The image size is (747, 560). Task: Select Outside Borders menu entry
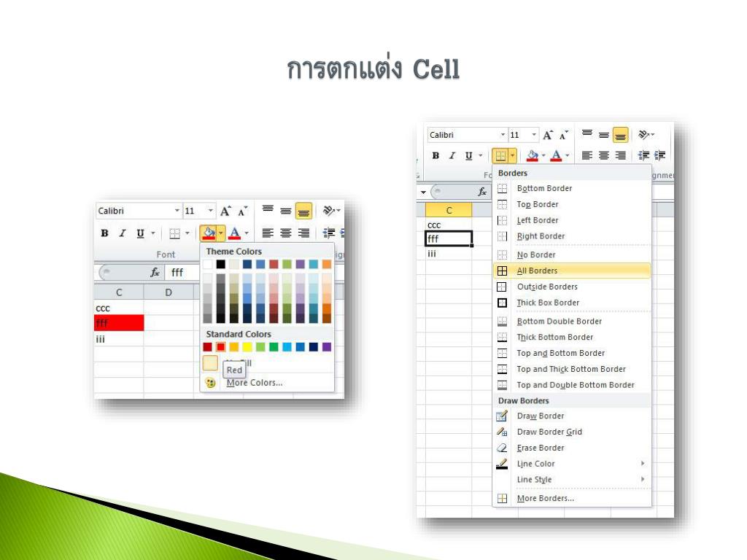[x=572, y=287]
